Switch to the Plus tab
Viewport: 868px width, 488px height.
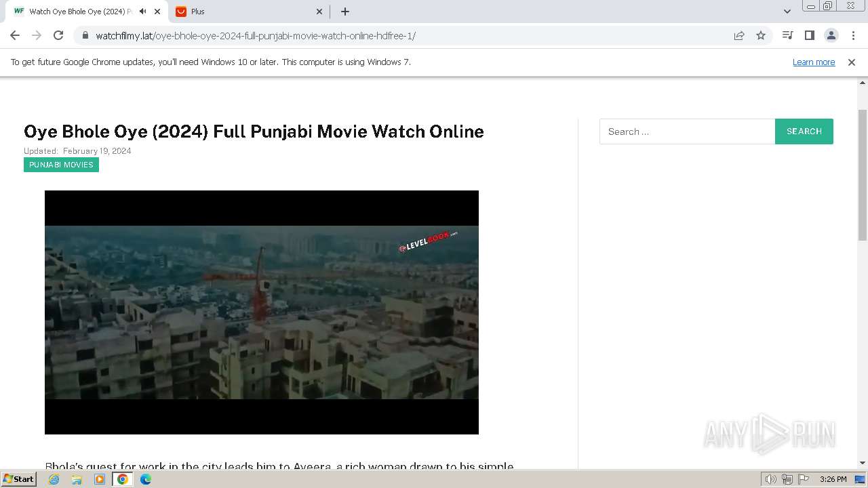248,12
